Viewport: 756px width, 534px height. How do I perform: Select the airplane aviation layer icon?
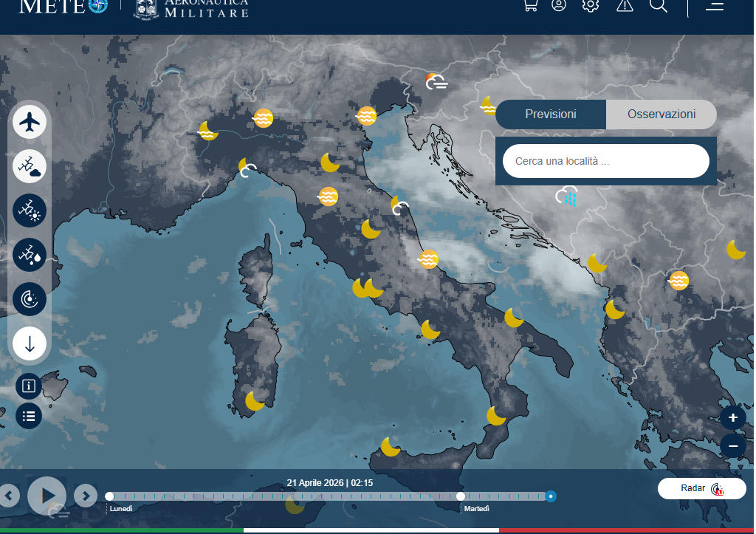click(30, 122)
